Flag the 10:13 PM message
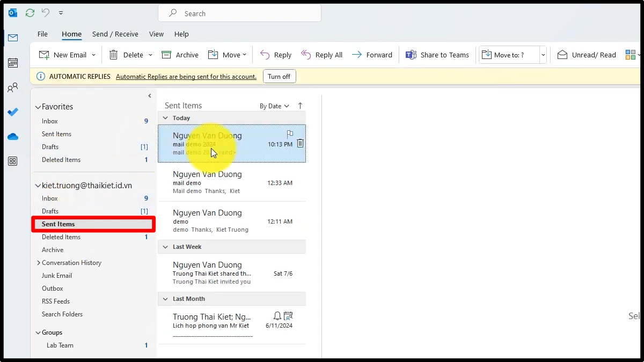This screenshot has height=362, width=644. click(290, 134)
